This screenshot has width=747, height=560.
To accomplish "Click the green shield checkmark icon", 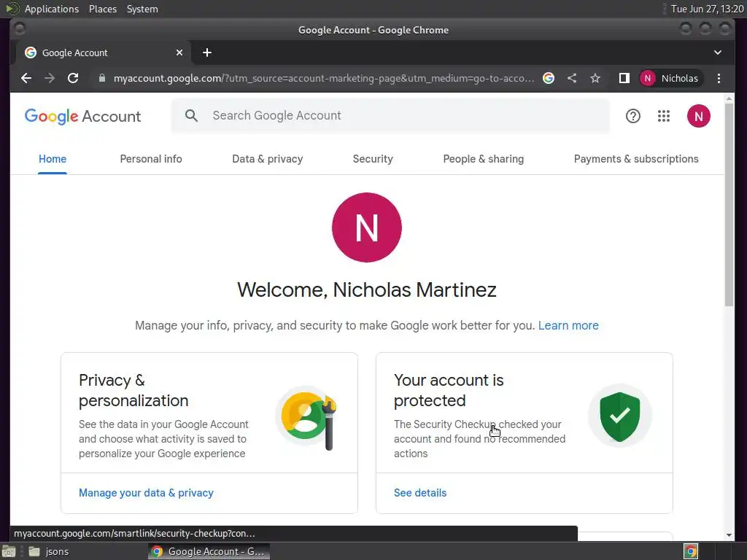I will point(619,416).
